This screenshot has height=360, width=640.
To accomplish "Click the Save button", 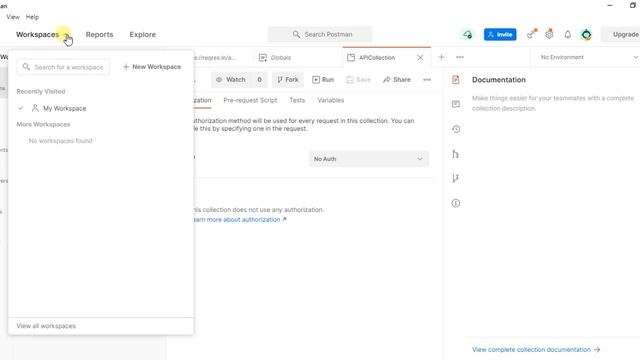I will tap(358, 80).
